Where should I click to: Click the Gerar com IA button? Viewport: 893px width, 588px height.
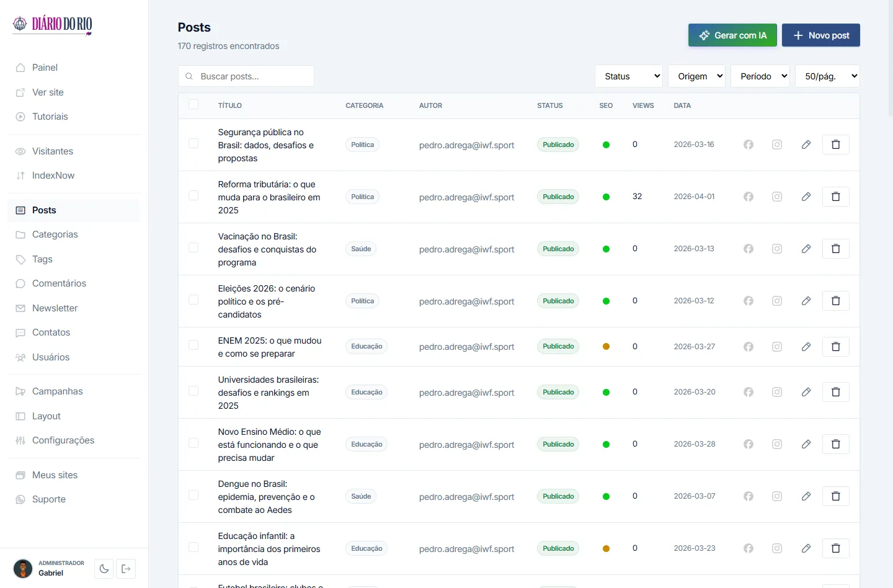pos(732,35)
